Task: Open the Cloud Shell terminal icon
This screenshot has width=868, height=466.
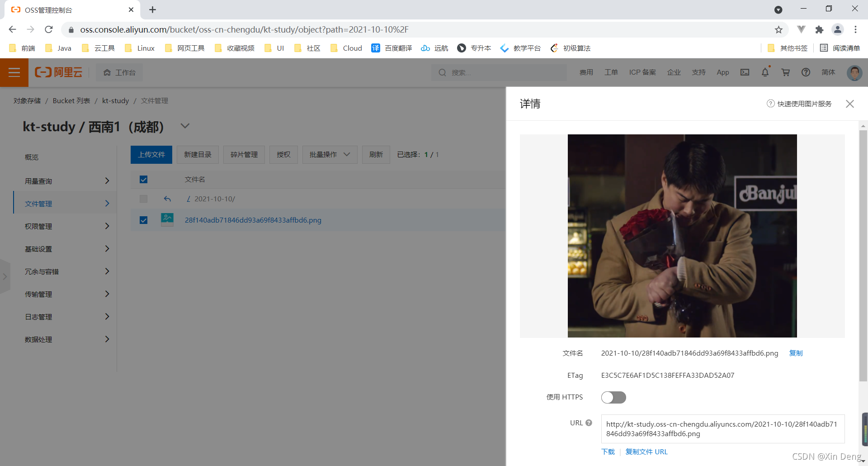Action: (x=745, y=72)
